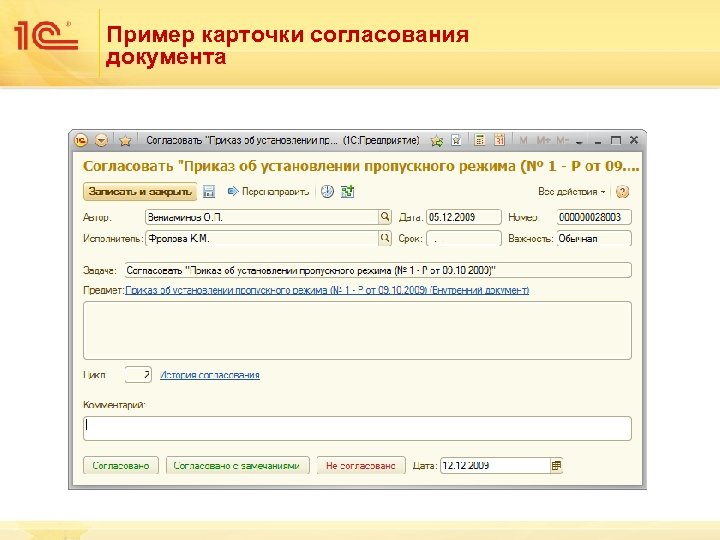Maximize the 1C:Предприятие window

(x=615, y=141)
